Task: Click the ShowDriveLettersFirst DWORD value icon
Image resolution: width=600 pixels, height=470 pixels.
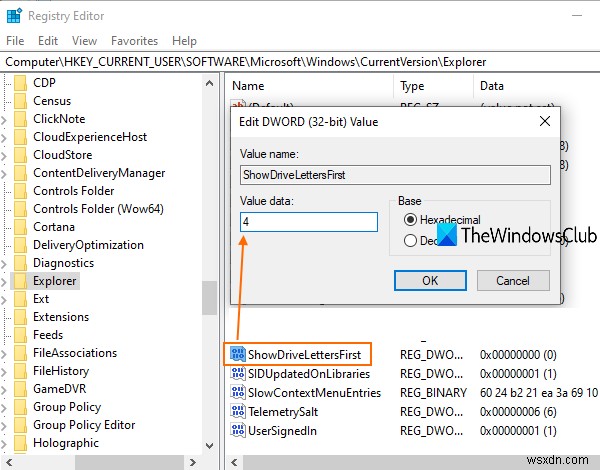Action: point(238,354)
